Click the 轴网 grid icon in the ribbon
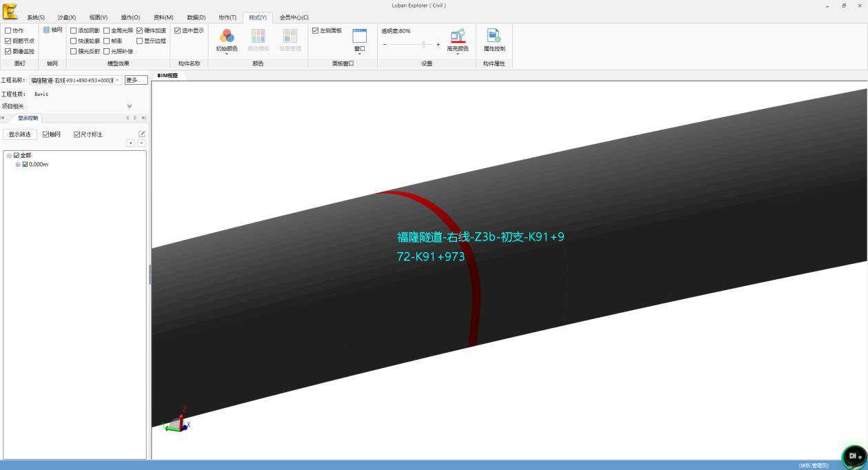 pyautogui.click(x=47, y=30)
